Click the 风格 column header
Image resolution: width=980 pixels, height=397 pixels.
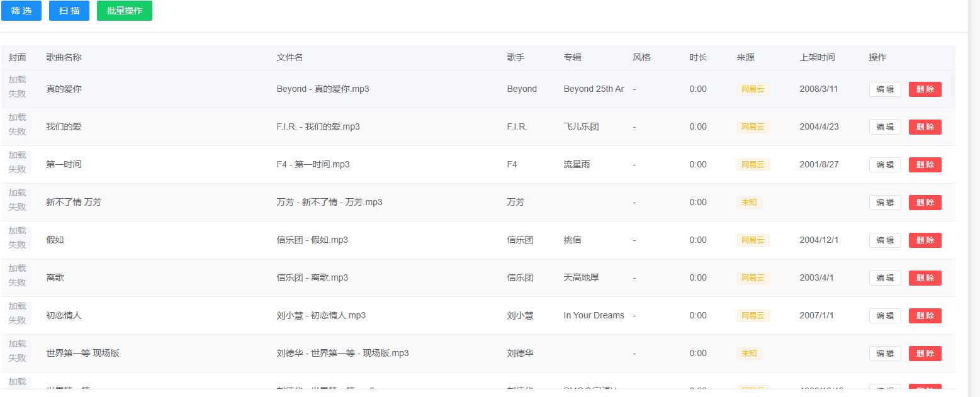(641, 57)
